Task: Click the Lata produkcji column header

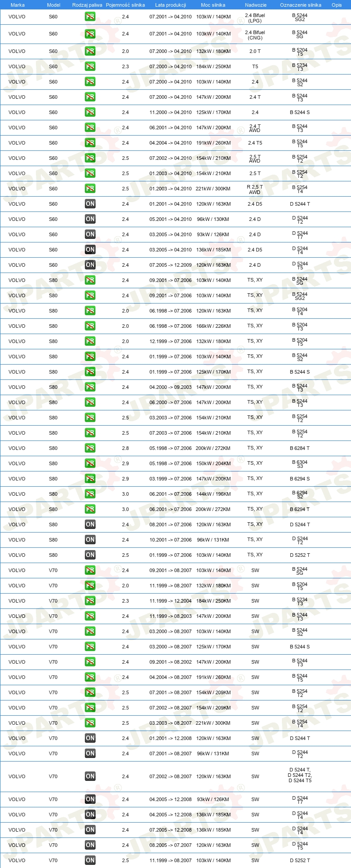Action: click(171, 5)
